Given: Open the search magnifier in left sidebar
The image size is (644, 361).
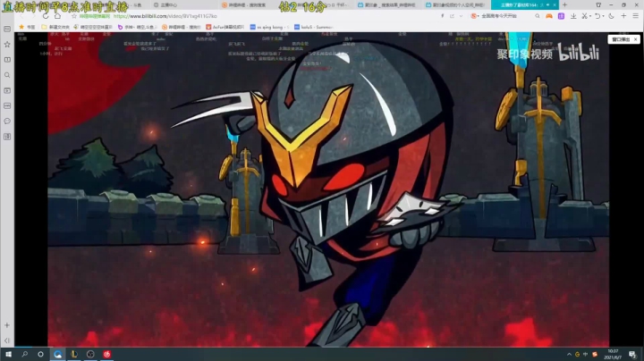Looking at the screenshot, I should [x=7, y=75].
